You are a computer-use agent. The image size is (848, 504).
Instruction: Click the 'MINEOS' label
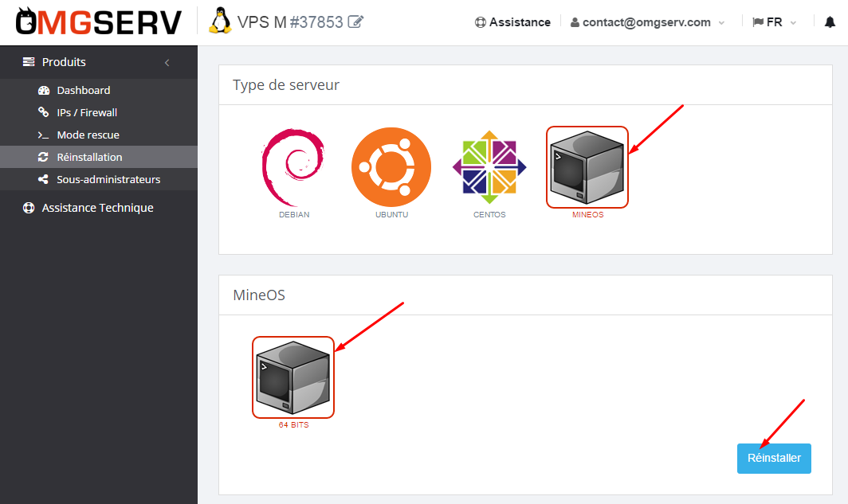click(588, 214)
